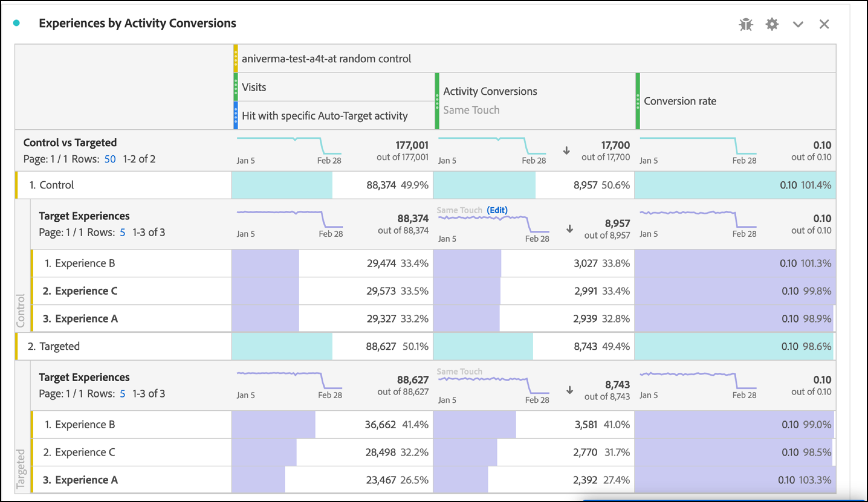This screenshot has height=502, width=868.
Task: Change Rows value 5 under Targeted breakdown
Action: (x=122, y=393)
